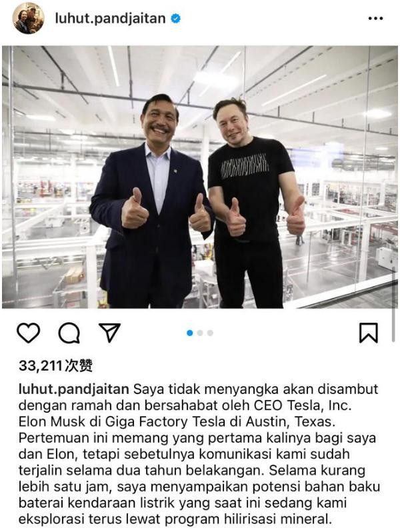The width and height of the screenshot is (400, 532).
Task: Click 'Austin, Texas' in the caption
Action: pyautogui.click(x=291, y=422)
